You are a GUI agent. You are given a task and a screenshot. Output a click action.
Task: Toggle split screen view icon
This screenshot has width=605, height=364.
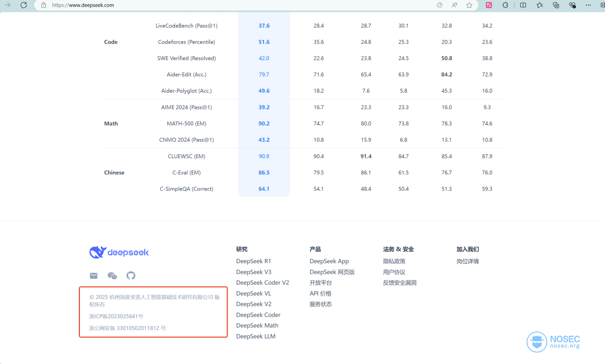pos(523,5)
